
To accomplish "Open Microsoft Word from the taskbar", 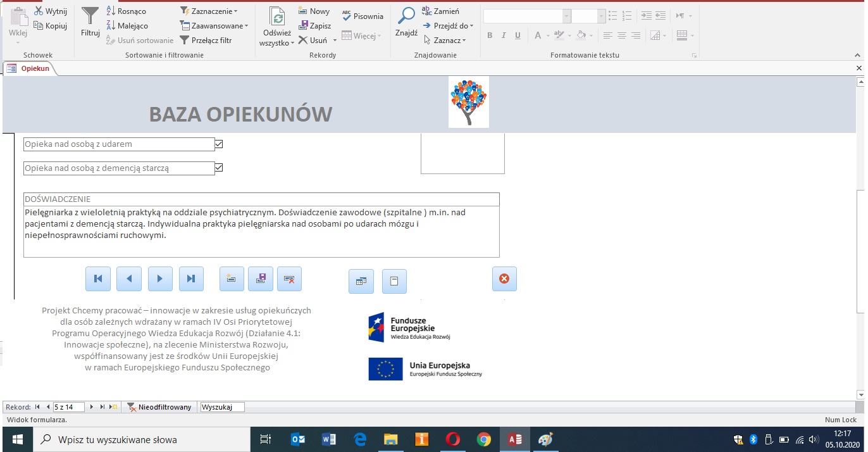I will click(329, 439).
